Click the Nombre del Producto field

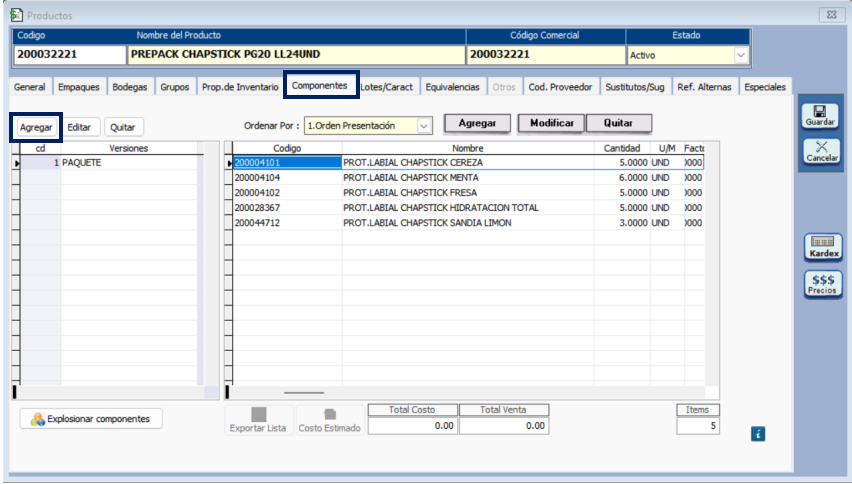point(296,54)
